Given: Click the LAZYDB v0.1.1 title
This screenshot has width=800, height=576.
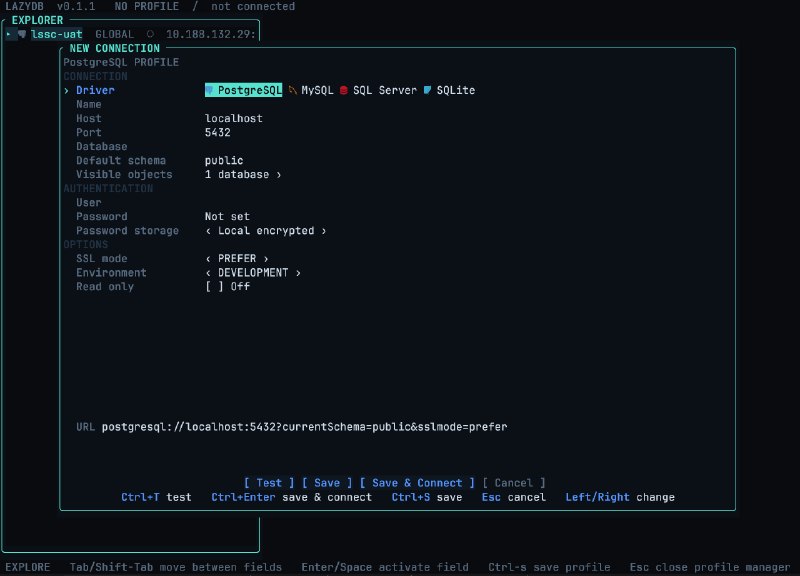Looking at the screenshot, I should [50, 7].
